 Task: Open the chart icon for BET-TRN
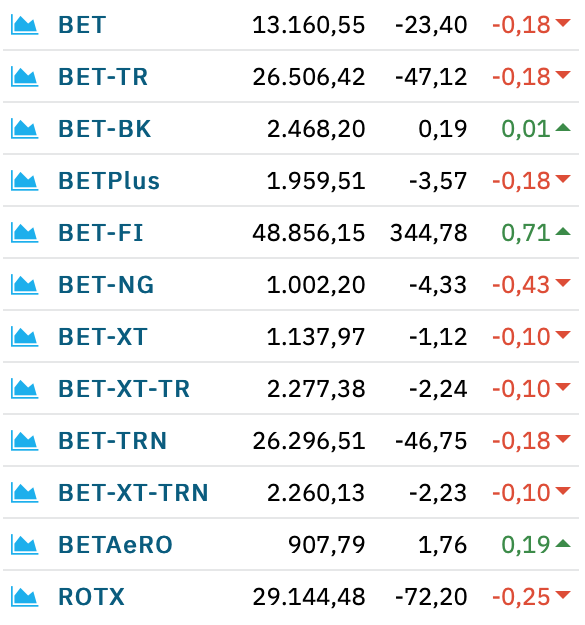point(24,440)
